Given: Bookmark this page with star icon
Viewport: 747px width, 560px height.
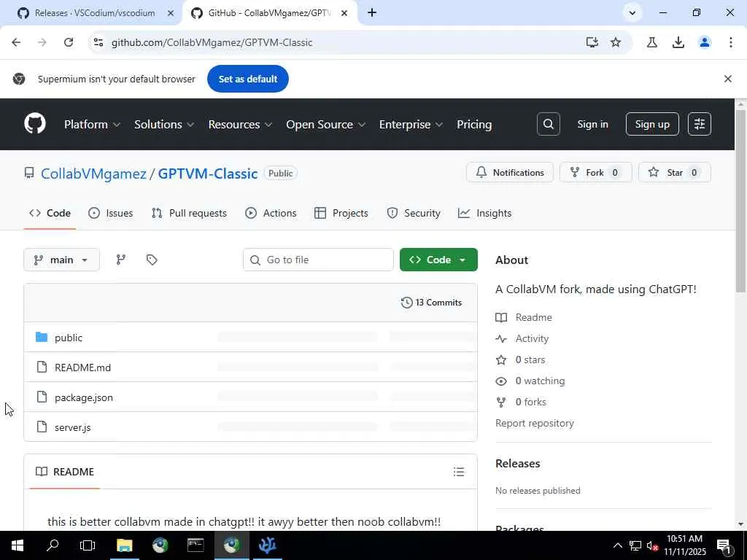Looking at the screenshot, I should tap(616, 42).
